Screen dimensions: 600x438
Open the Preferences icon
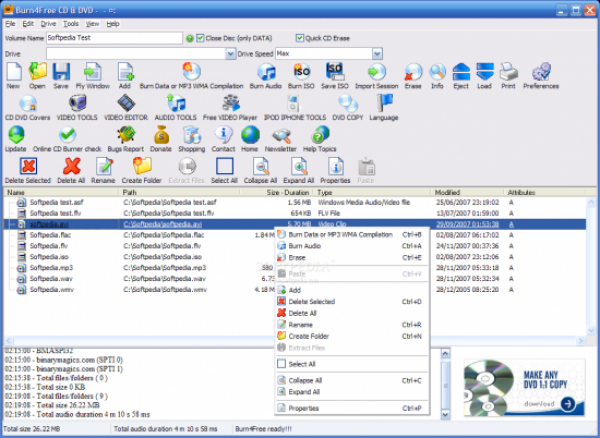click(541, 74)
